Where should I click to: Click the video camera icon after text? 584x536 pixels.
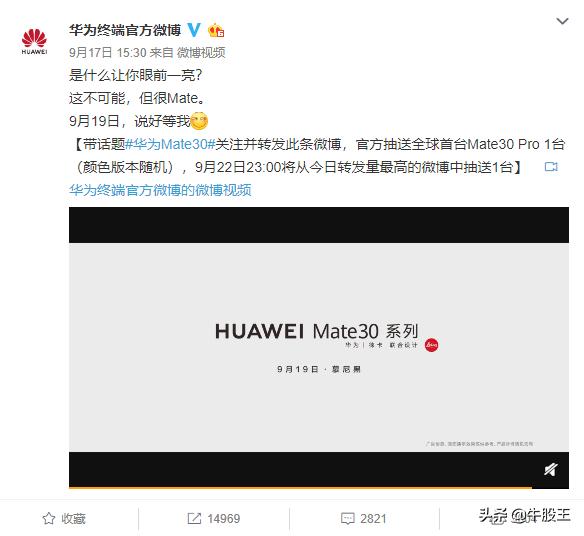coord(551,166)
